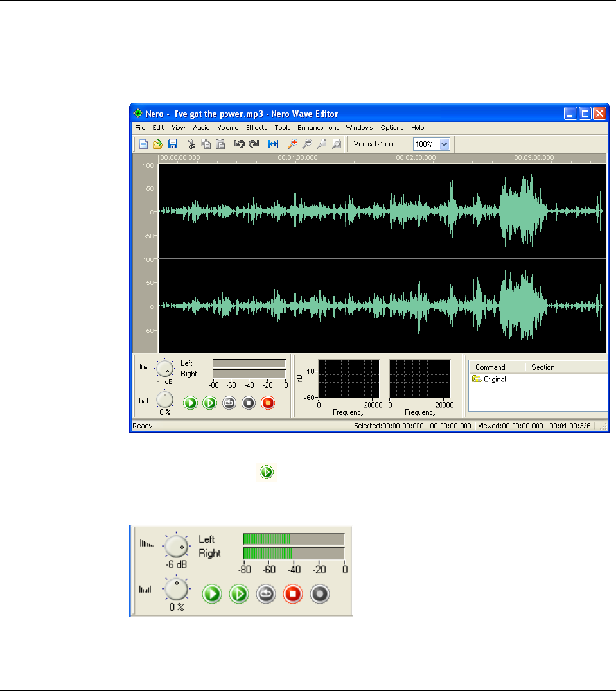Open the Options menu
Screen dimensions: 616x691
point(392,127)
